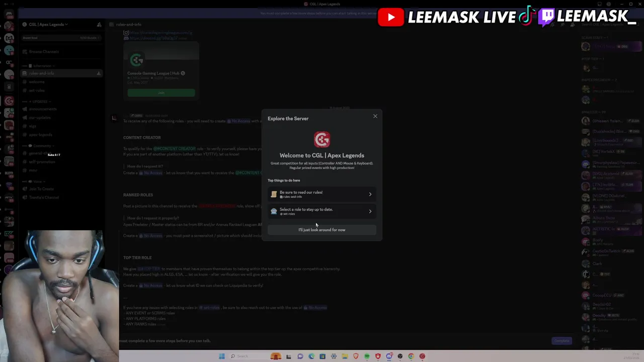The height and width of the screenshot is (362, 644).
Task: Open Spotify from the taskbar
Action: [x=367, y=356]
